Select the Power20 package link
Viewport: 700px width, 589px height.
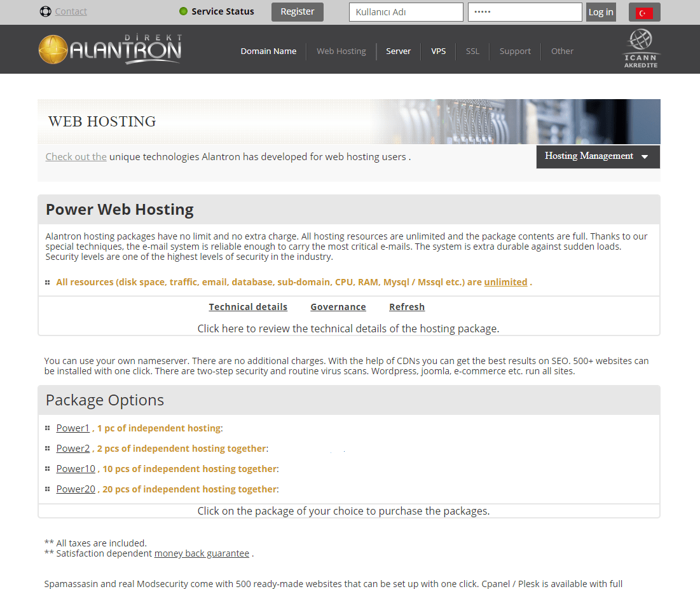click(76, 489)
